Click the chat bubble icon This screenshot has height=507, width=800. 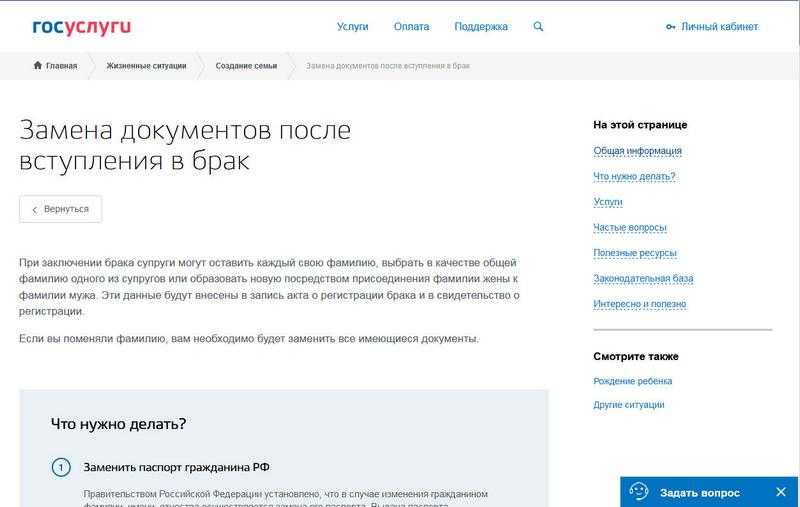pos(639,492)
